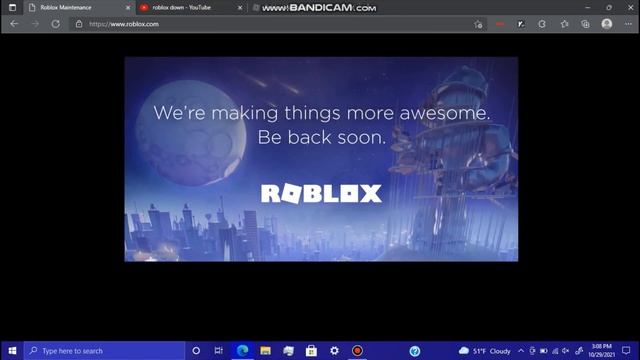Open Task View on the taskbar
This screenshot has height=360, width=640.
pyautogui.click(x=218, y=351)
